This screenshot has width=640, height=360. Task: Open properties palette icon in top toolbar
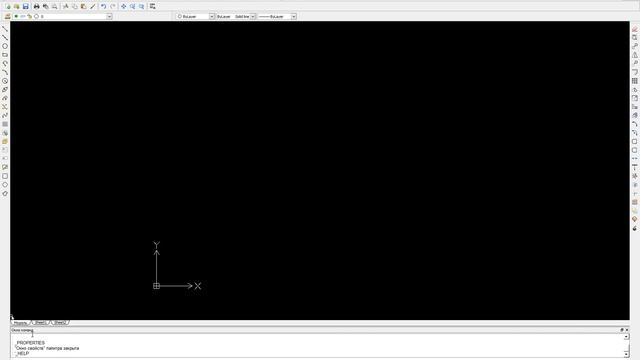[152, 7]
